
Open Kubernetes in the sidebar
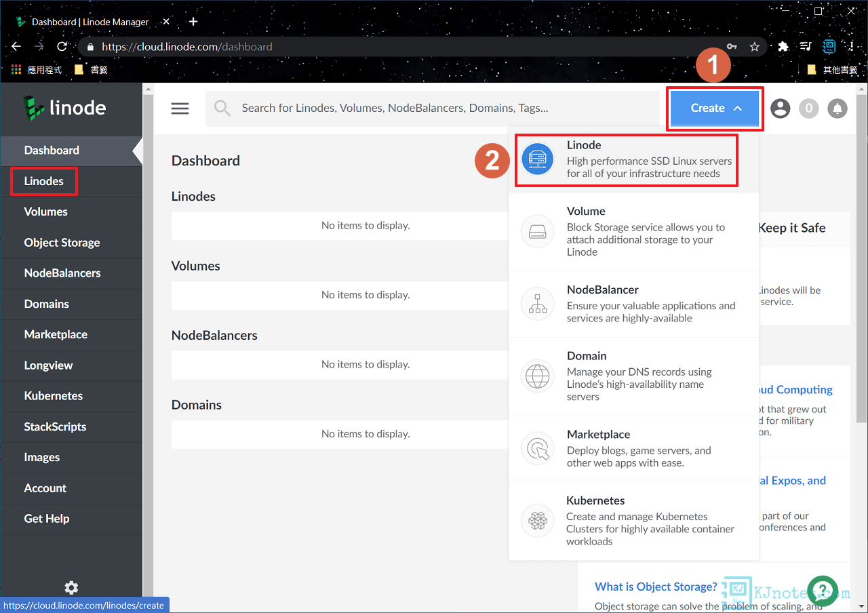point(71,396)
